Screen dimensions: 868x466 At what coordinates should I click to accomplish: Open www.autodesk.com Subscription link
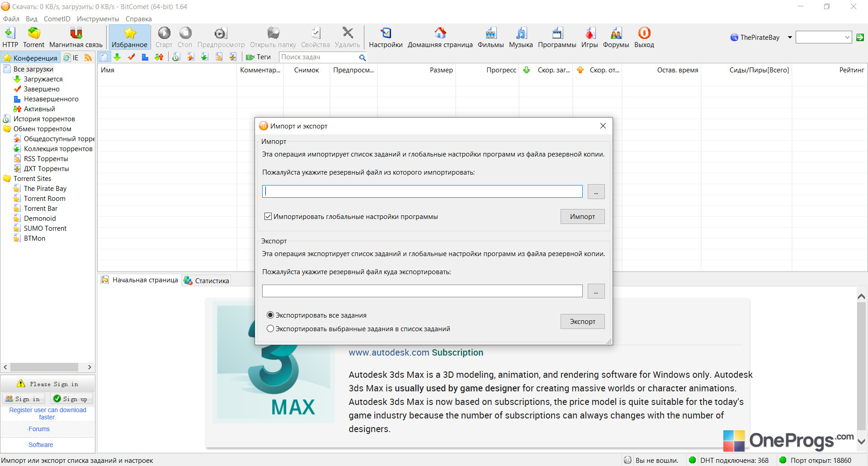pos(416,352)
